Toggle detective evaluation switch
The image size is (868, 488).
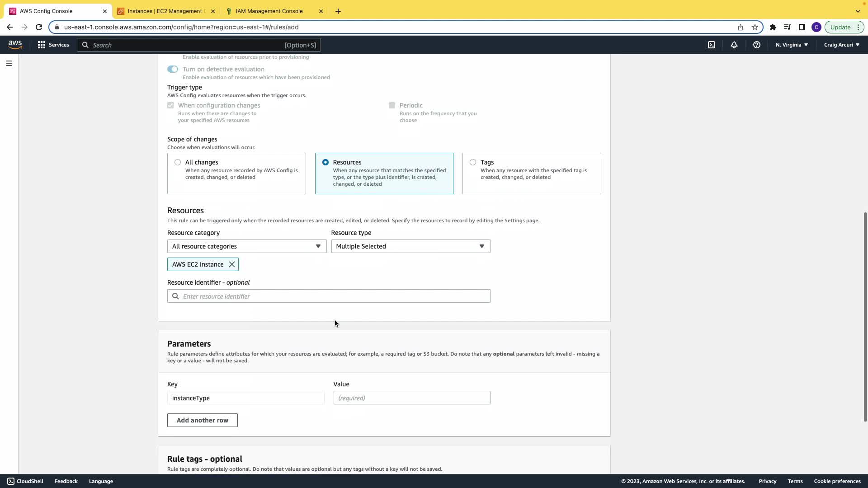click(172, 69)
